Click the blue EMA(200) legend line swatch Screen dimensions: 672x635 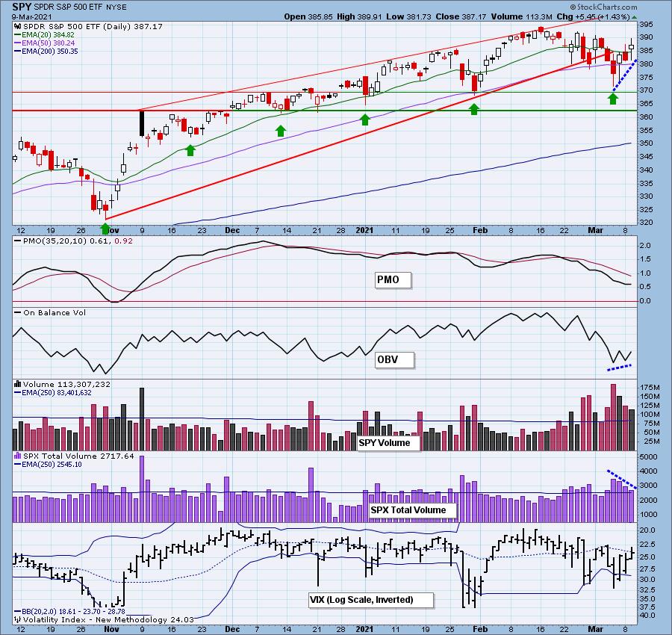pos(18,51)
